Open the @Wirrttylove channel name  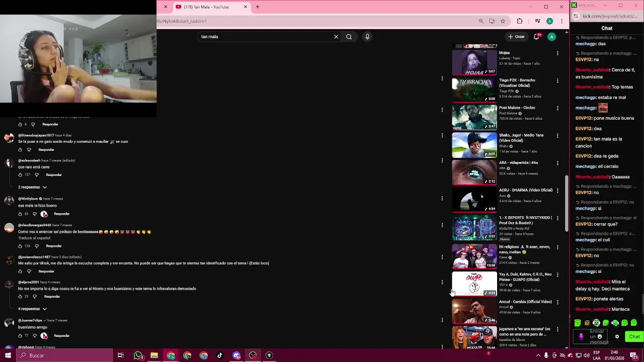[x=28, y=199]
